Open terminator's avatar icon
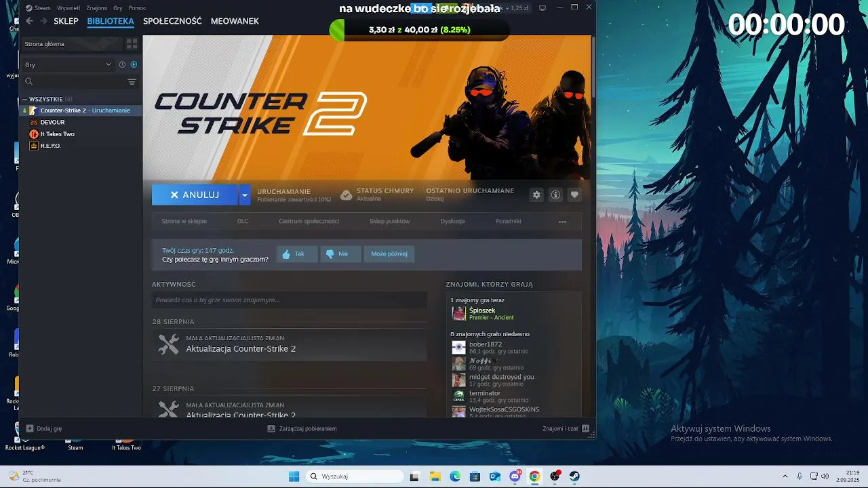 tap(459, 396)
